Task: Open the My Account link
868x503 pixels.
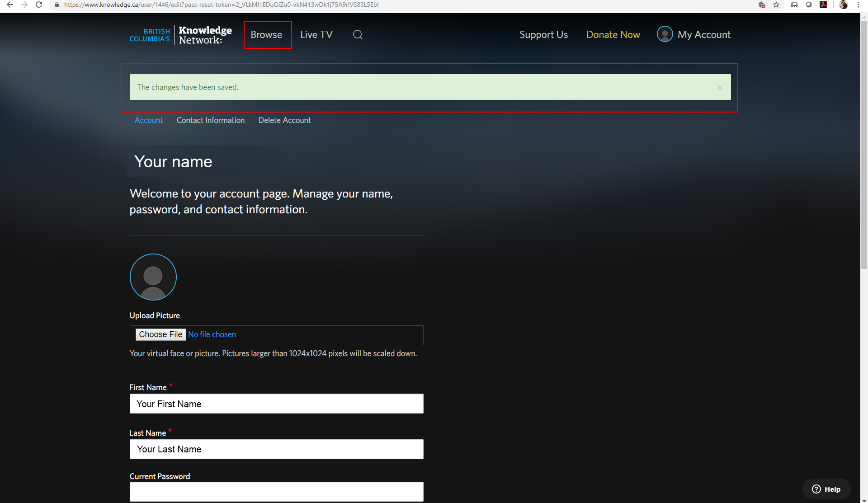Action: point(704,35)
